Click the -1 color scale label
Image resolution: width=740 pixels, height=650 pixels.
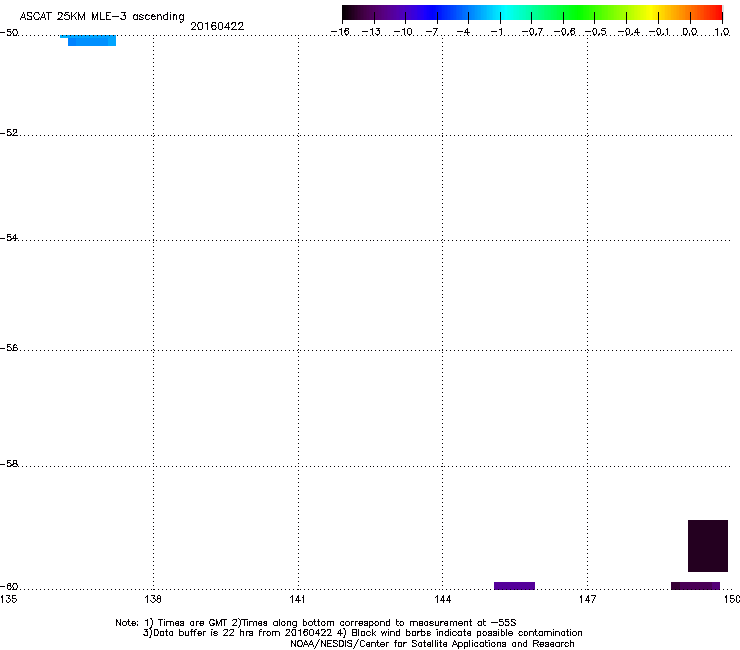pyautogui.click(x=496, y=32)
